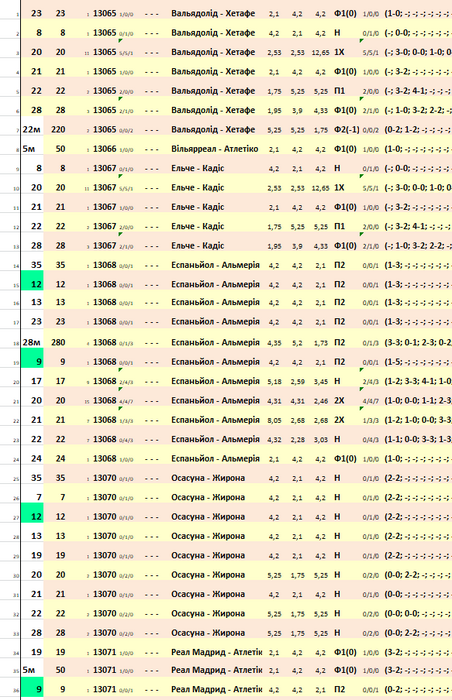Select green cell 12 in Еспаньйол - Альмерія row
The width and height of the screenshot is (452, 700).
click(32, 280)
